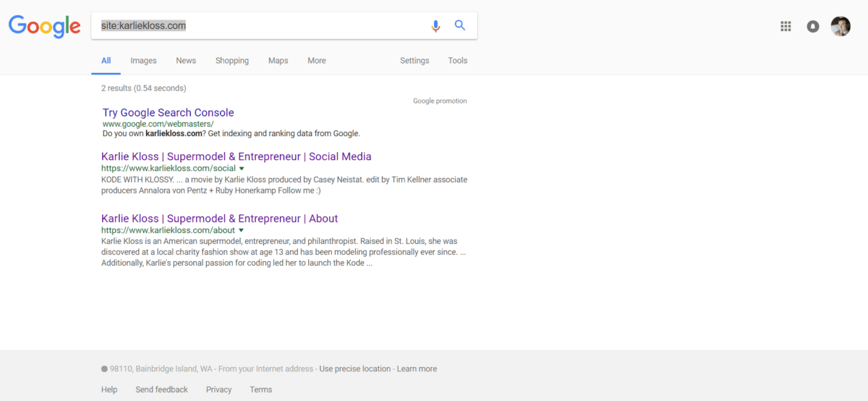This screenshot has height=401, width=868.
Task: Click the 'Do you own karliekloss.com?' description
Action: point(231,134)
